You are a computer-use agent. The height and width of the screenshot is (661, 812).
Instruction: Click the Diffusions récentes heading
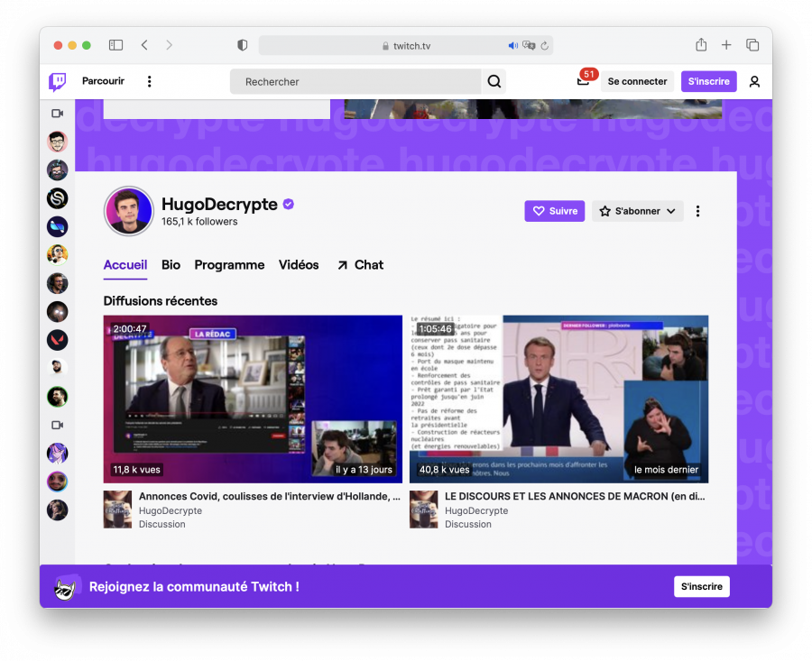(161, 301)
